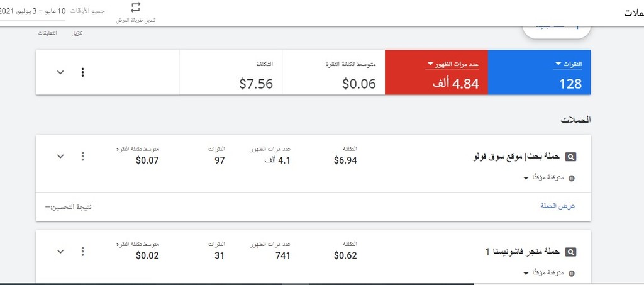
Task: Expand the summary scorecard chevron
Action: click(60, 72)
